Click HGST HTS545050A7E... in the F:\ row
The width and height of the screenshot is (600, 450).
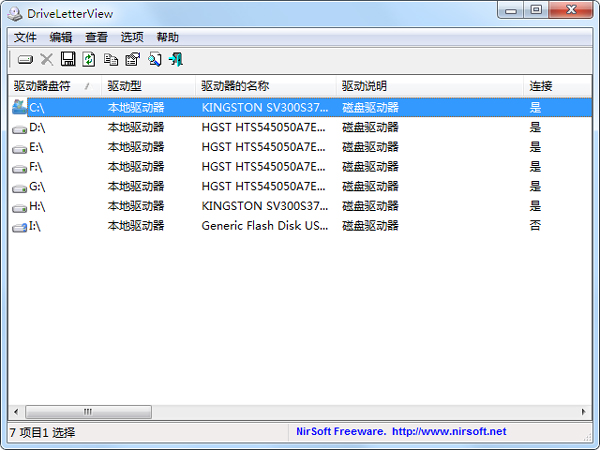point(264,166)
